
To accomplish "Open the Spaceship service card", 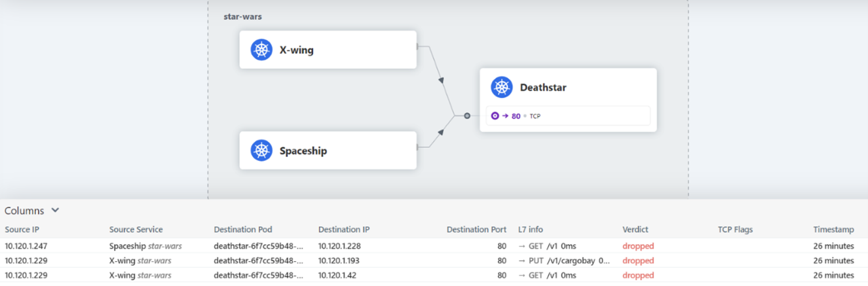I will [328, 151].
